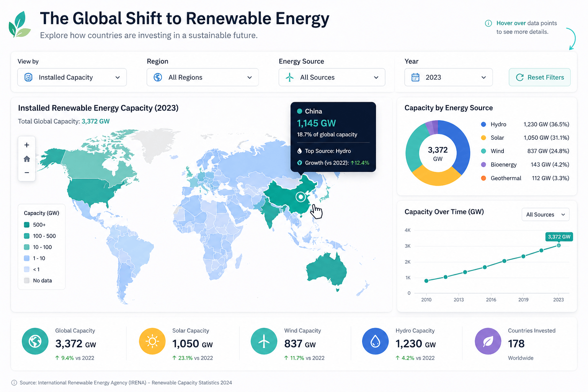
Task: Open the All Sources dropdown in Capacity Over Time
Action: [x=545, y=214]
